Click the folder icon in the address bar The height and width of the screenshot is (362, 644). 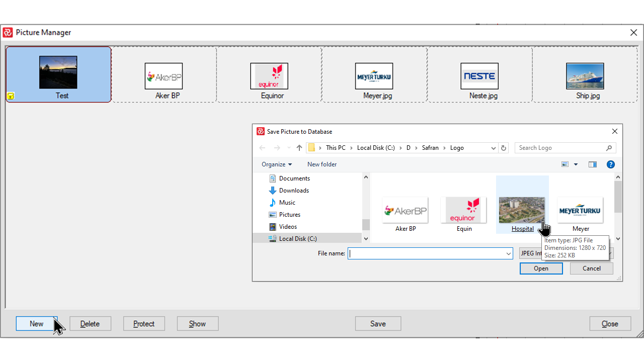(312, 148)
